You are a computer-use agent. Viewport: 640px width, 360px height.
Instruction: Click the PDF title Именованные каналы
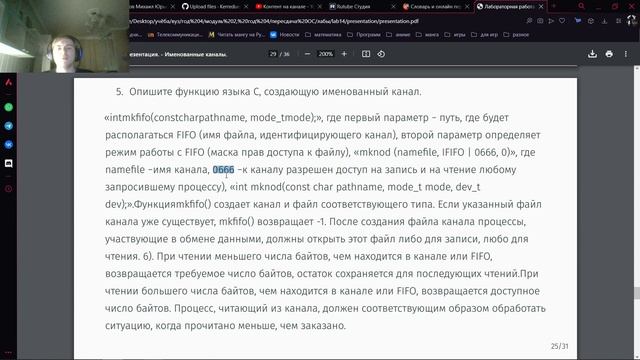178,54
